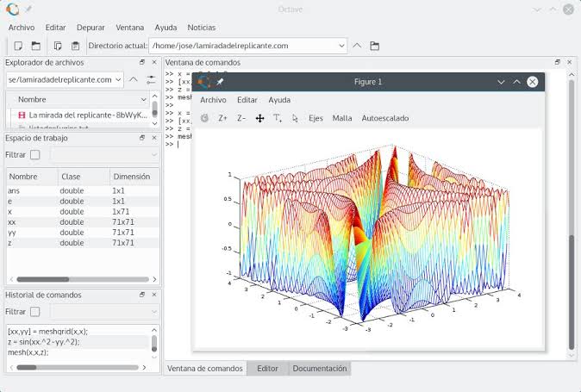
Task: Select the rotate tool in Figure 1 toolbar
Action: coord(204,118)
